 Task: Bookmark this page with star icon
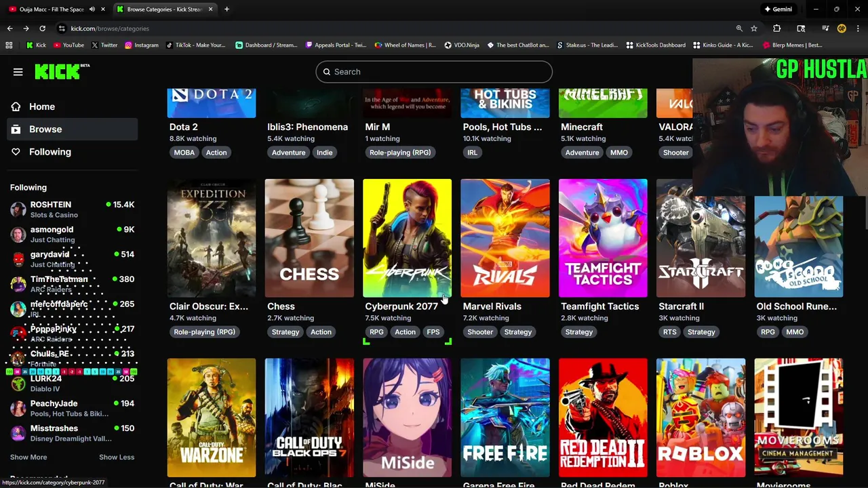[753, 28]
